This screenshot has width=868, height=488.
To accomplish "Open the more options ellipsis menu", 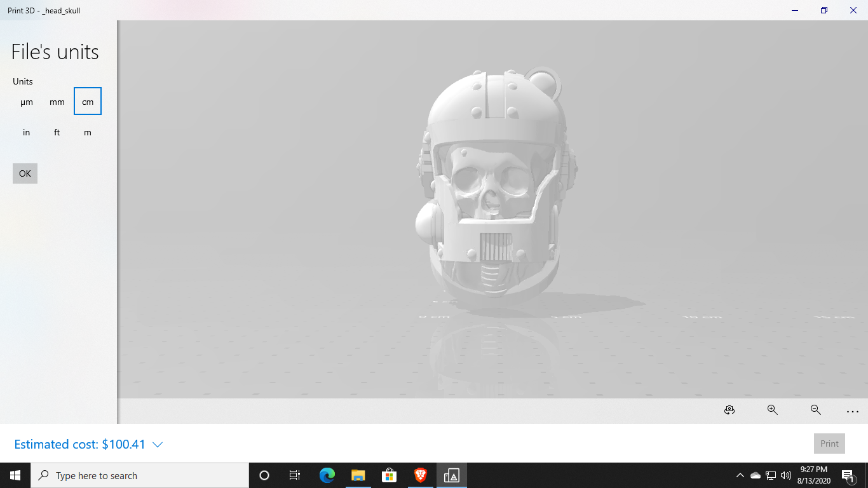I will tap(853, 412).
